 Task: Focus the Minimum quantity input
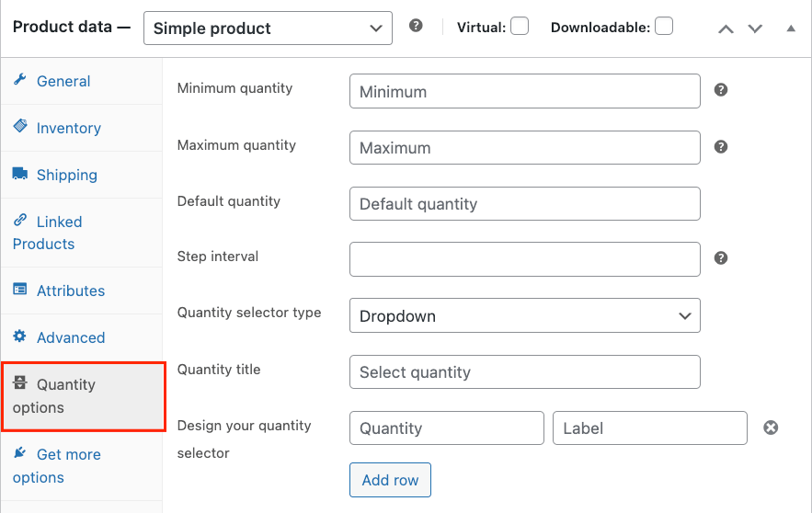click(x=524, y=91)
